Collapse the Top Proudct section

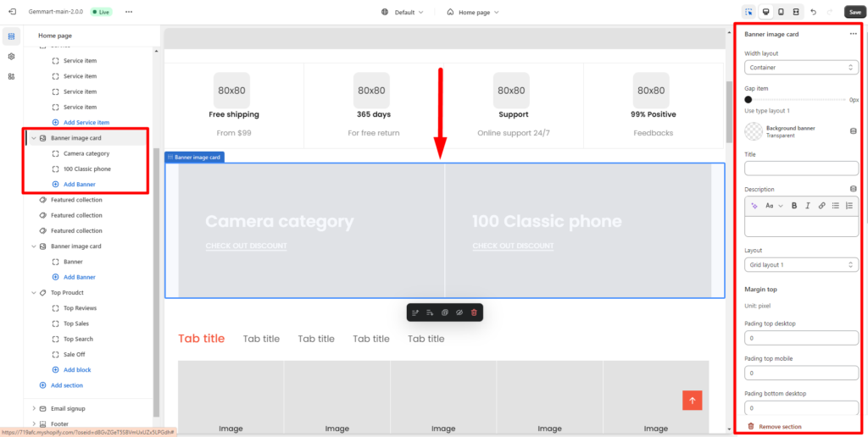click(x=33, y=293)
